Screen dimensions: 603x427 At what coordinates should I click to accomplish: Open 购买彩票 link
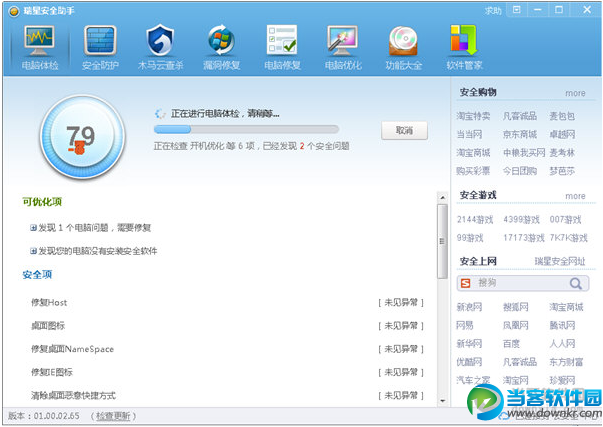(473, 171)
